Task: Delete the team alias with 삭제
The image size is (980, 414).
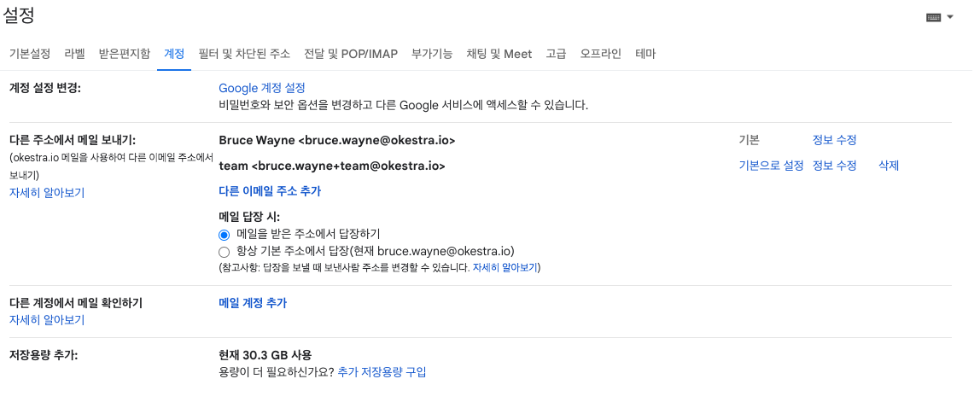Action: click(889, 166)
